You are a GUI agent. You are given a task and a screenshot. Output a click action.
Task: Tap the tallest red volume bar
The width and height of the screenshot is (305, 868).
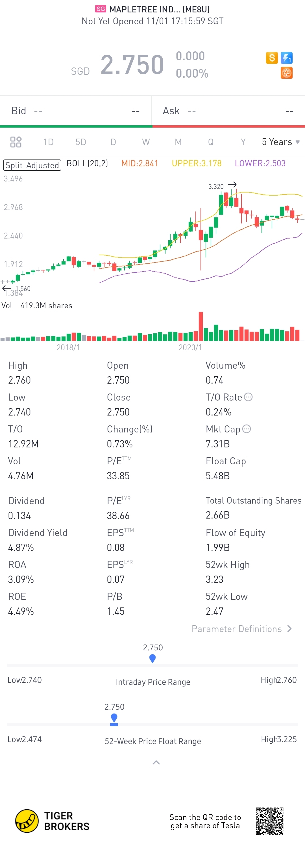pos(201,326)
